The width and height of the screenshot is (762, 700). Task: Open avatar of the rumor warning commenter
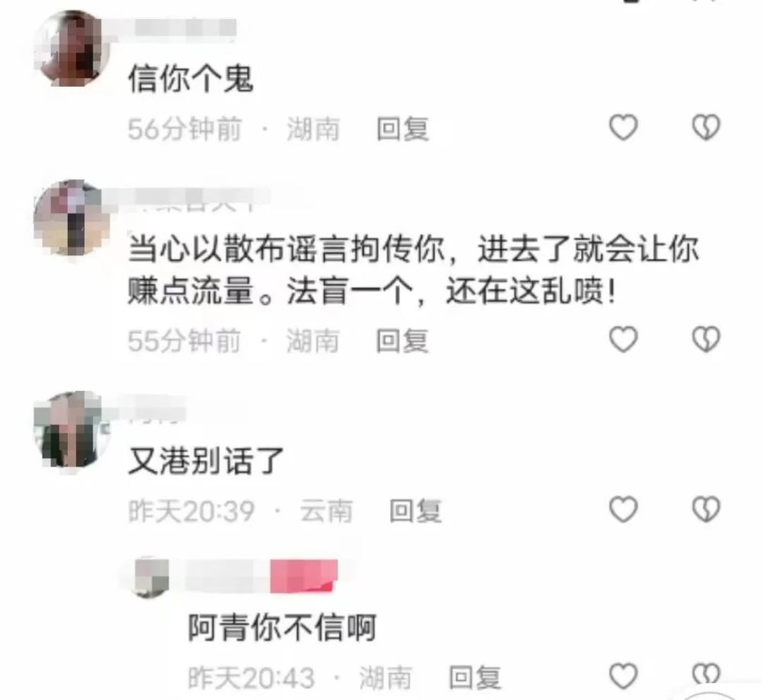click(72, 218)
